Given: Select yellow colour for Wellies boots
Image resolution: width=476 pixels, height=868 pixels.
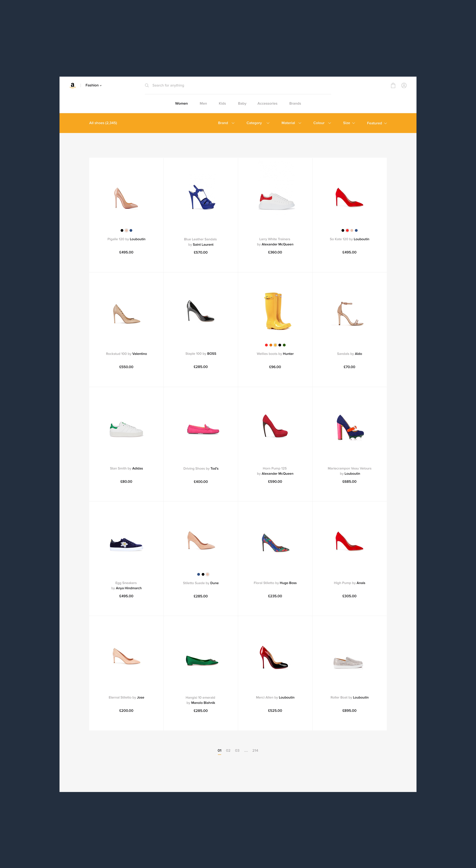Looking at the screenshot, I should (x=275, y=345).
